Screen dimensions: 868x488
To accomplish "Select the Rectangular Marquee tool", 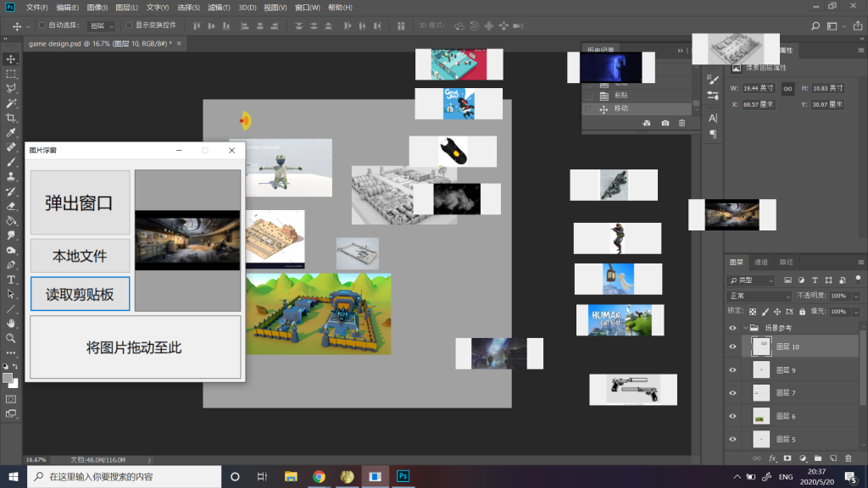I will 10,75.
